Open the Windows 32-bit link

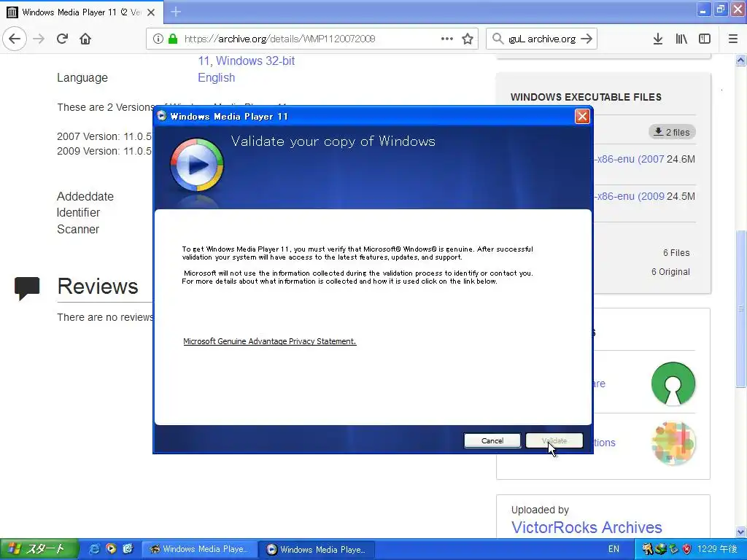(255, 61)
